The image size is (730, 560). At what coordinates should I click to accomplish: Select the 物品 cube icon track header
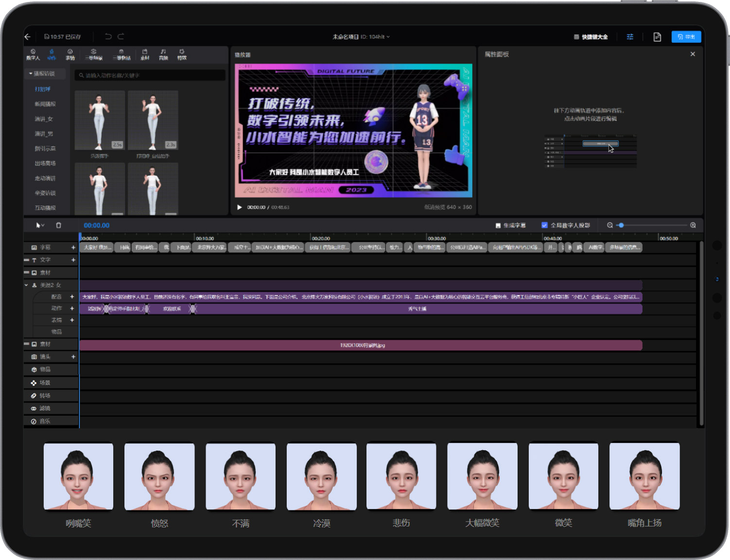pos(51,369)
